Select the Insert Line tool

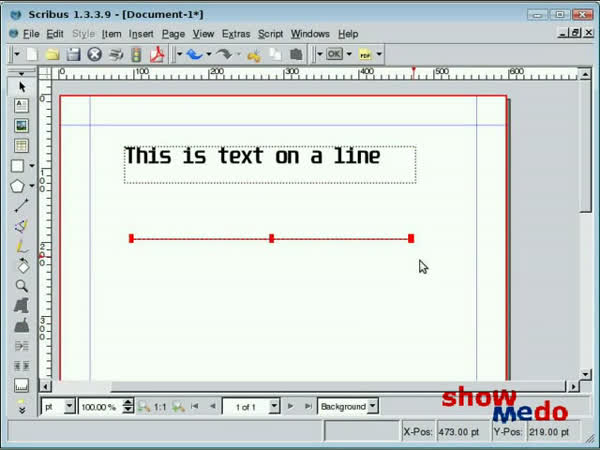tap(21, 205)
